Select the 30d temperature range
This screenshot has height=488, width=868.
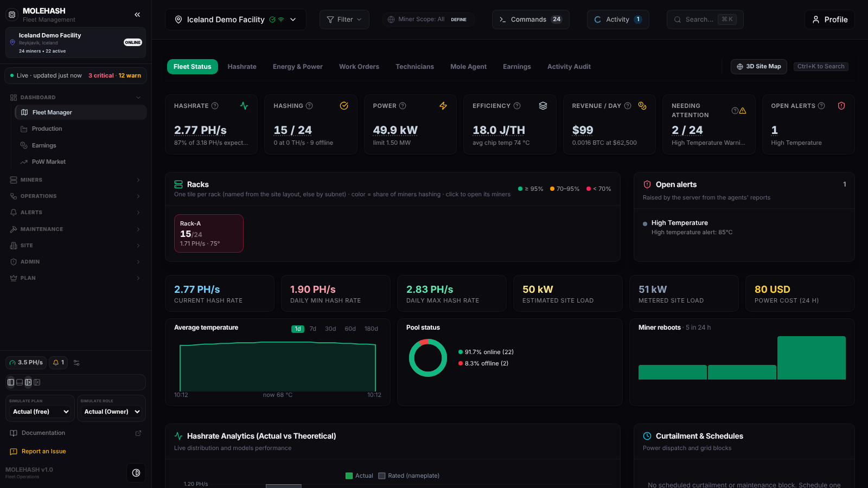pyautogui.click(x=330, y=329)
